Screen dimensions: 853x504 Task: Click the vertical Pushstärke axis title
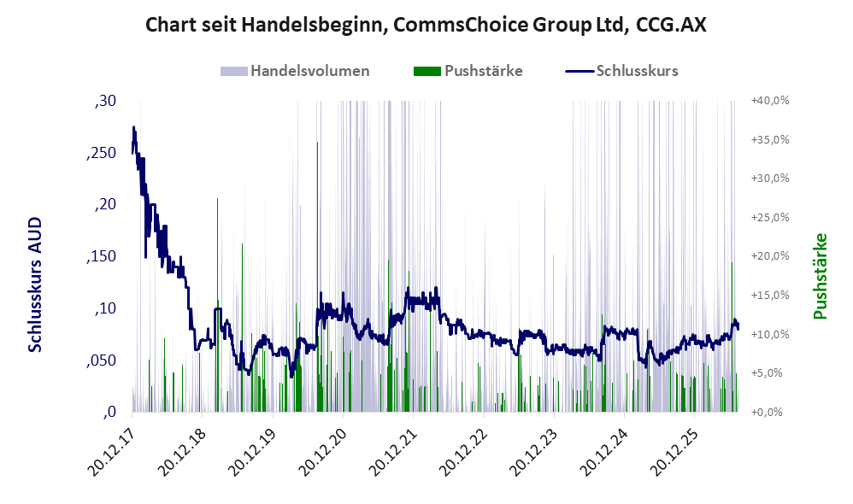coord(820,276)
